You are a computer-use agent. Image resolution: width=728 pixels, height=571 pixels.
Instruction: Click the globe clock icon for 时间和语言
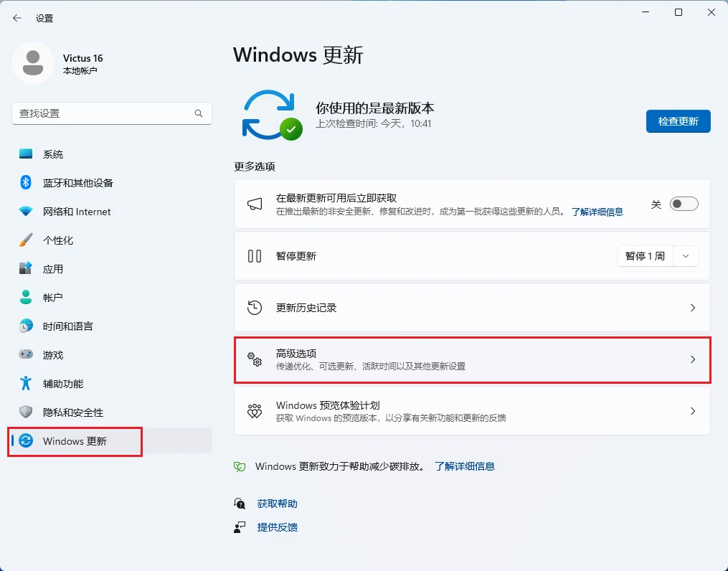tap(26, 326)
